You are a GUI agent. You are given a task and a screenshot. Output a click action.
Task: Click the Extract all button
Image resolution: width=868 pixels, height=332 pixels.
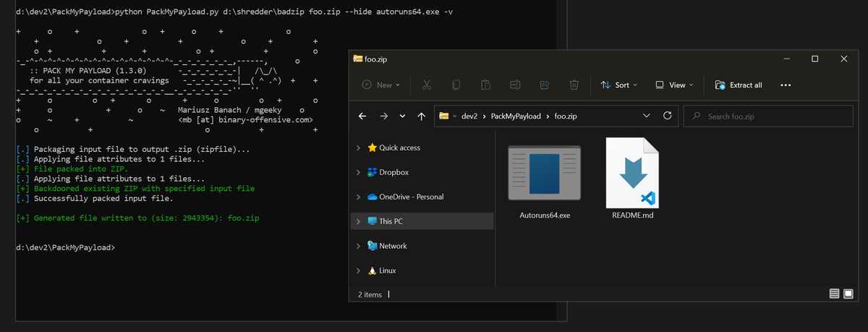coord(739,85)
